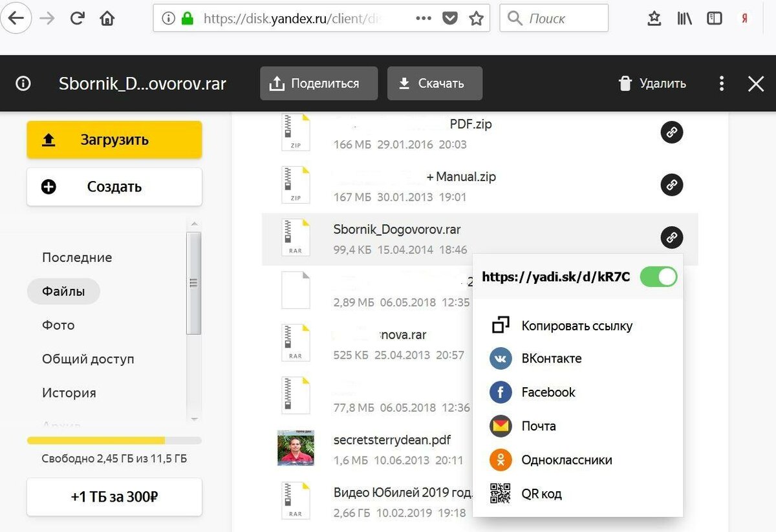Click link icon for Sbornik_Dogovorov.rar
Viewport: 776px width, 532px height.
coord(672,237)
